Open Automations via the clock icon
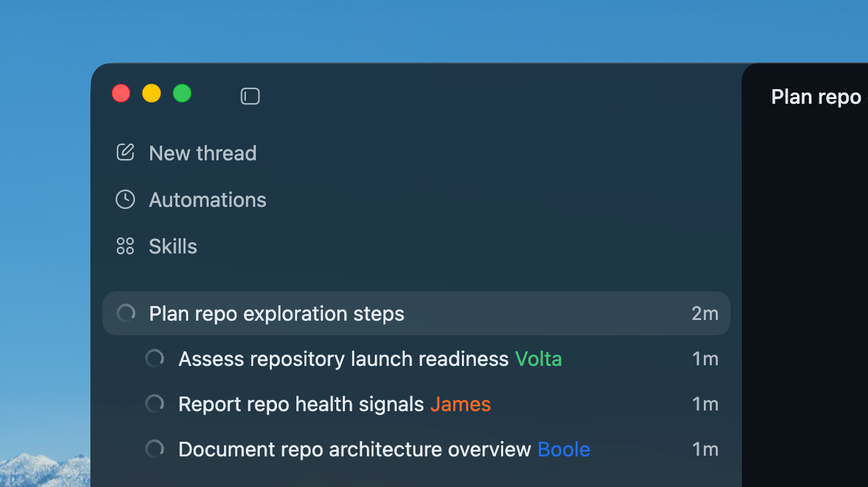 click(125, 198)
